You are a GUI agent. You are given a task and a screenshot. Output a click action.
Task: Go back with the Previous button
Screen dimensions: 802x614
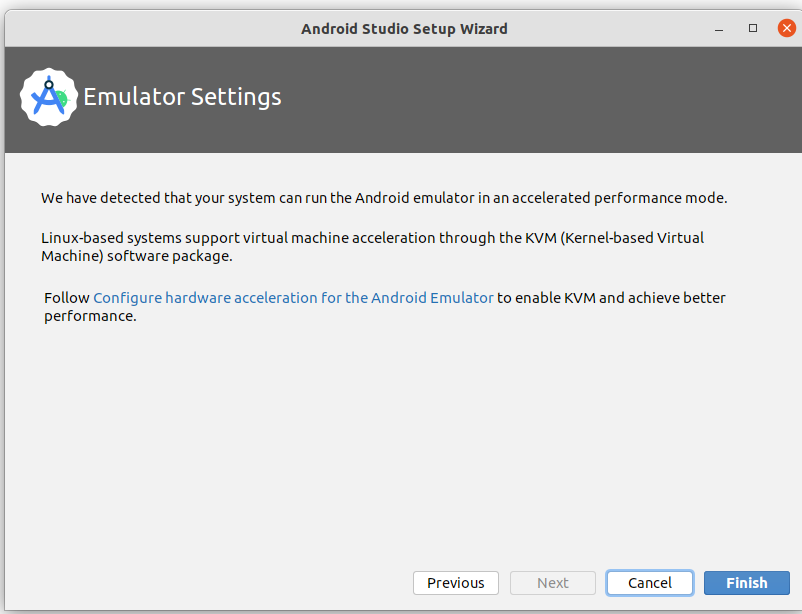tap(455, 583)
